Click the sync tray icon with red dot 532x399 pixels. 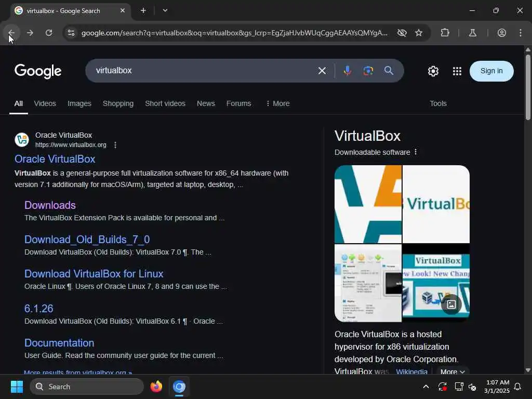click(x=443, y=387)
